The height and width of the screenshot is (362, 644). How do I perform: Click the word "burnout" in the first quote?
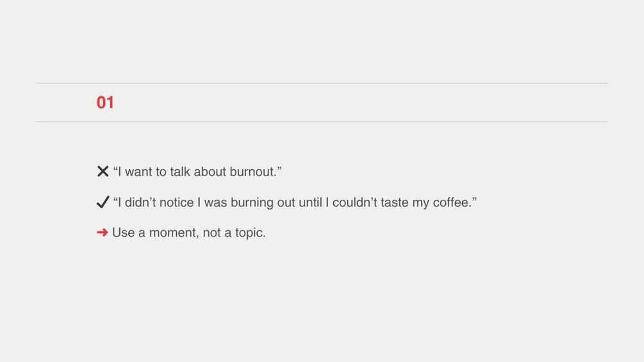coord(252,172)
